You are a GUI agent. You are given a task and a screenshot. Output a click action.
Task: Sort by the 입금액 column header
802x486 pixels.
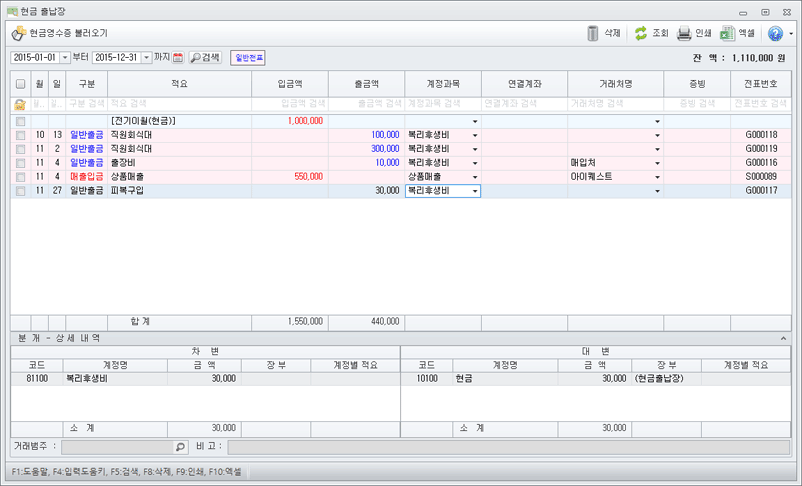[x=290, y=84]
